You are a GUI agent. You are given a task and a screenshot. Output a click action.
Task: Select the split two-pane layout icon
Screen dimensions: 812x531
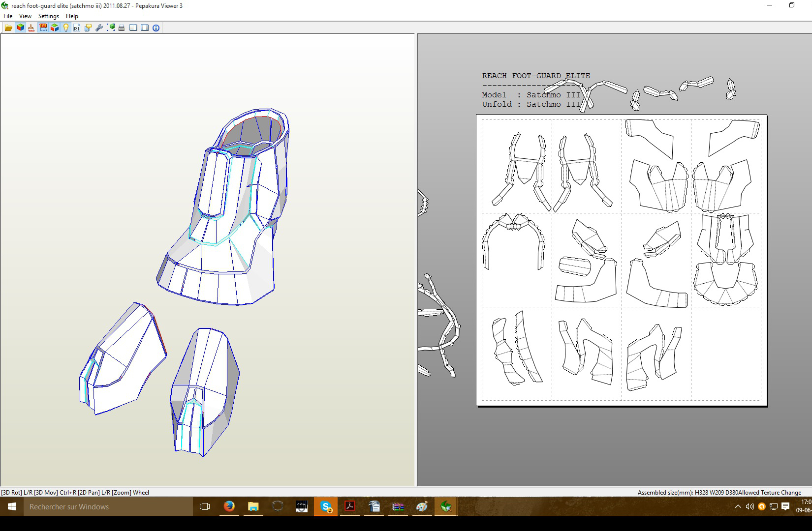tap(133, 28)
